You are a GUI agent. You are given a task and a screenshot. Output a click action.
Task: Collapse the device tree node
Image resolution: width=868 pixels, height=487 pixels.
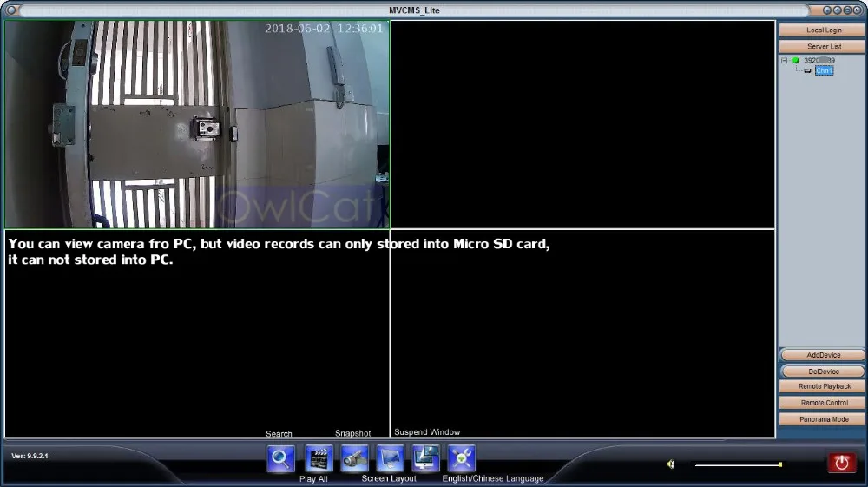(784, 60)
